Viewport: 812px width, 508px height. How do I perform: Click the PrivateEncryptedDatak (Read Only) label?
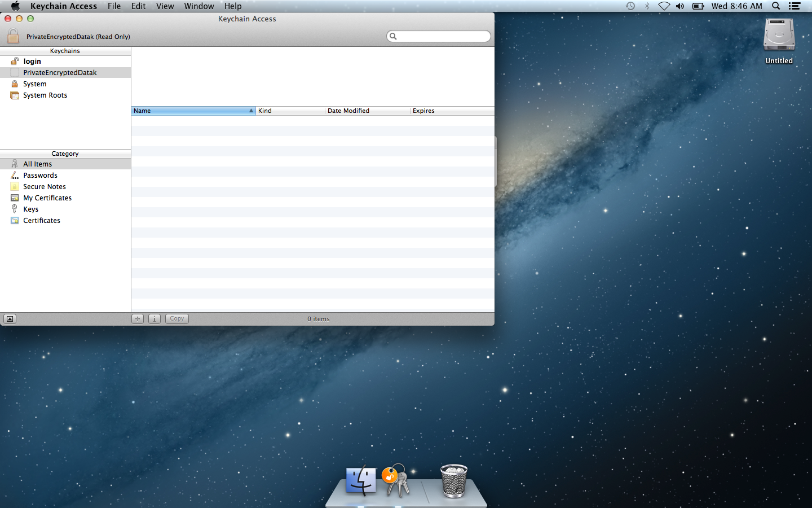[x=78, y=37]
